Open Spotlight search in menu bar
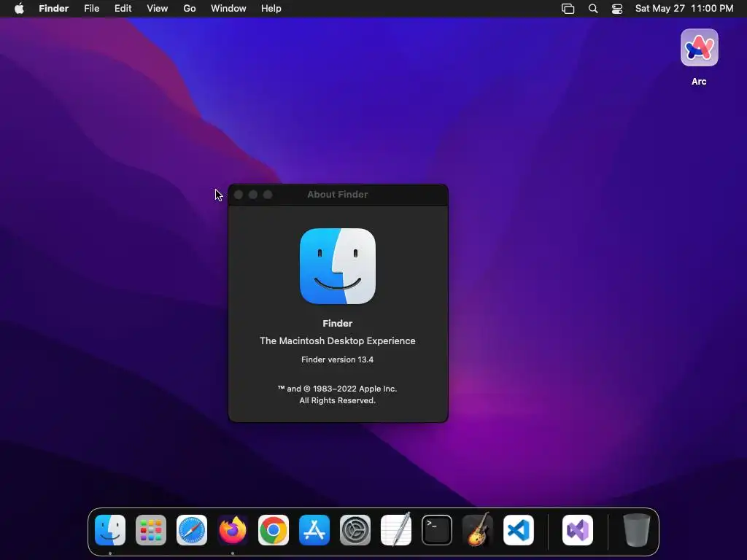Screen dimensions: 747x560 [x=593, y=9]
